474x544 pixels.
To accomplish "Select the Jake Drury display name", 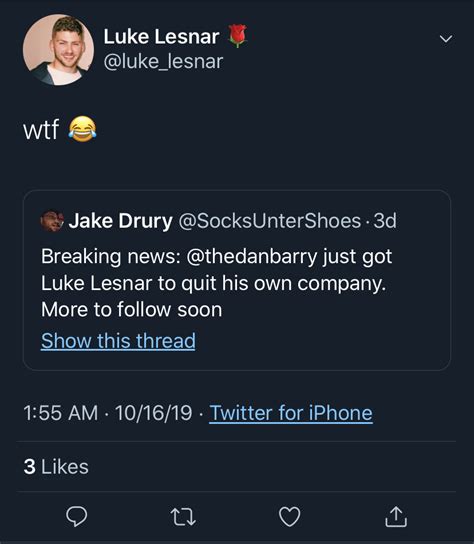I will pyautogui.click(x=120, y=221).
